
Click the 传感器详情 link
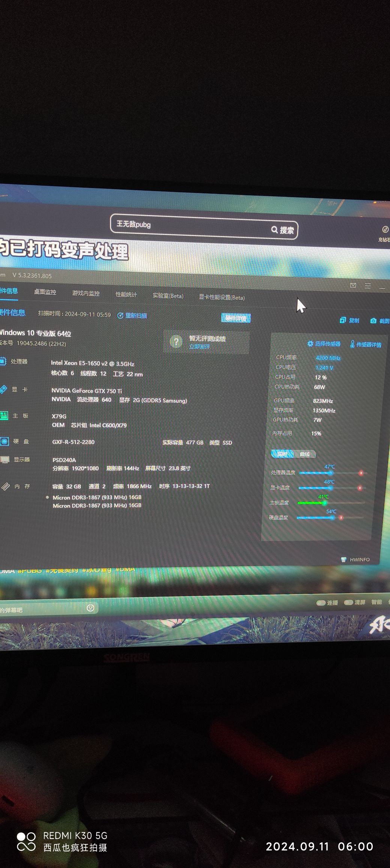pos(369,345)
